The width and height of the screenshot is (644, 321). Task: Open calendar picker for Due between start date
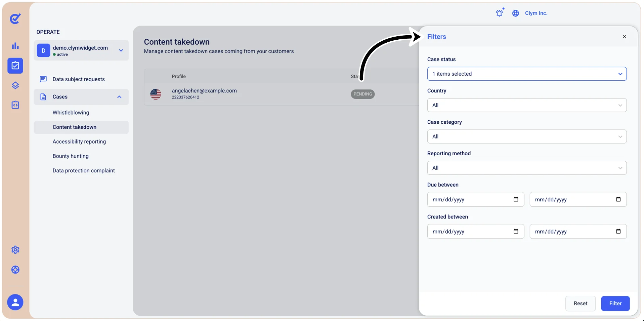(x=516, y=199)
